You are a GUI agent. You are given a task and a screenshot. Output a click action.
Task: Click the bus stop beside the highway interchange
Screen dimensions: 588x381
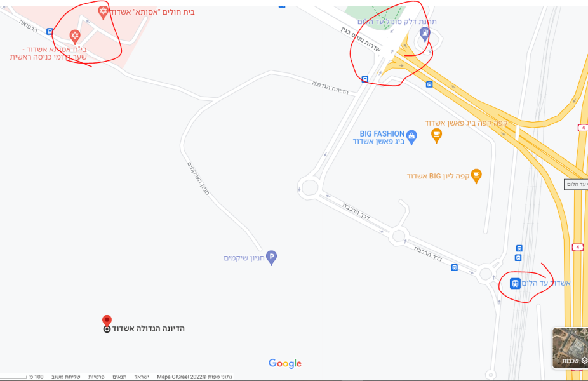(x=429, y=84)
